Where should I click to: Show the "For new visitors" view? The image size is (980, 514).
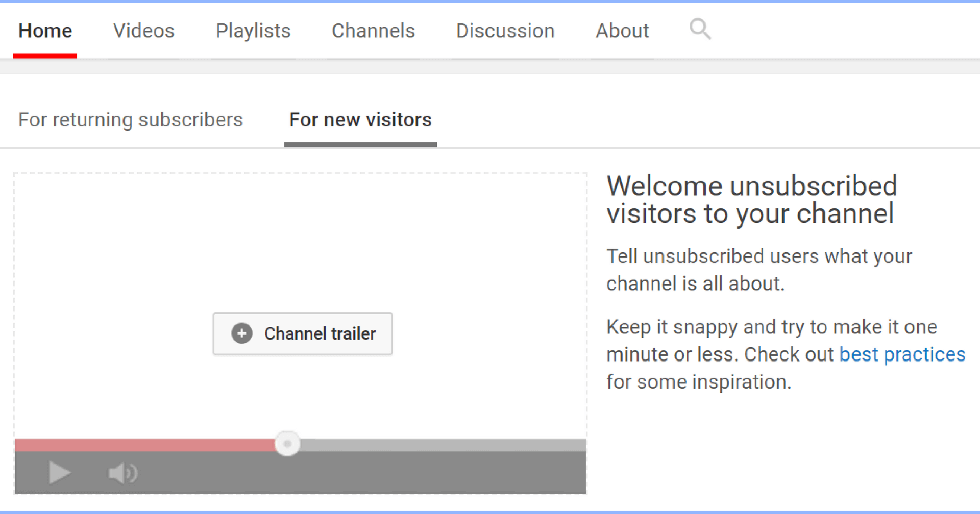pos(360,120)
